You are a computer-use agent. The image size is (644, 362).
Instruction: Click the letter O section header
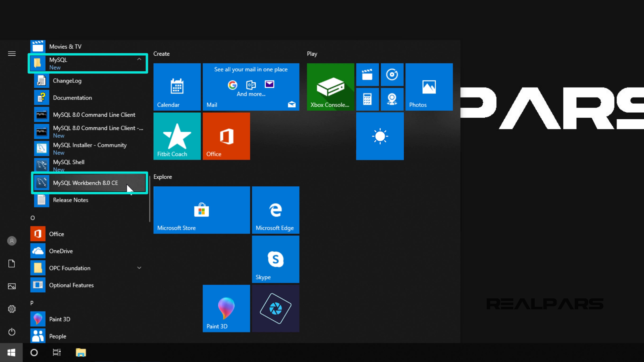tap(33, 218)
